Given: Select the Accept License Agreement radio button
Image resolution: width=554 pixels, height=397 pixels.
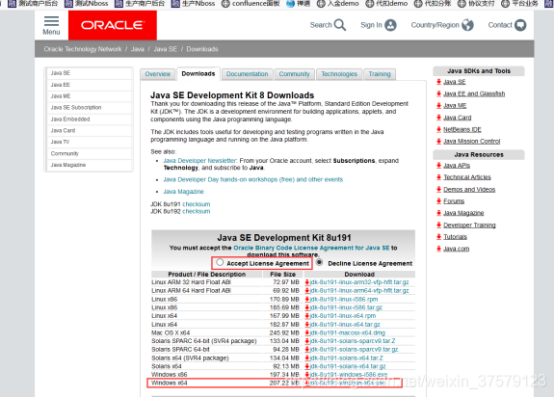Looking at the screenshot, I should pyautogui.click(x=220, y=262).
